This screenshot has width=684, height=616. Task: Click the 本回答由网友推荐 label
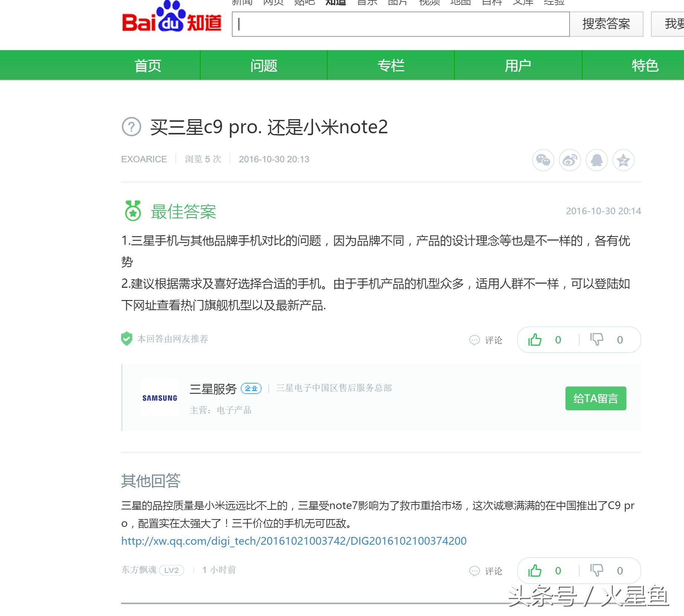pyautogui.click(x=173, y=339)
